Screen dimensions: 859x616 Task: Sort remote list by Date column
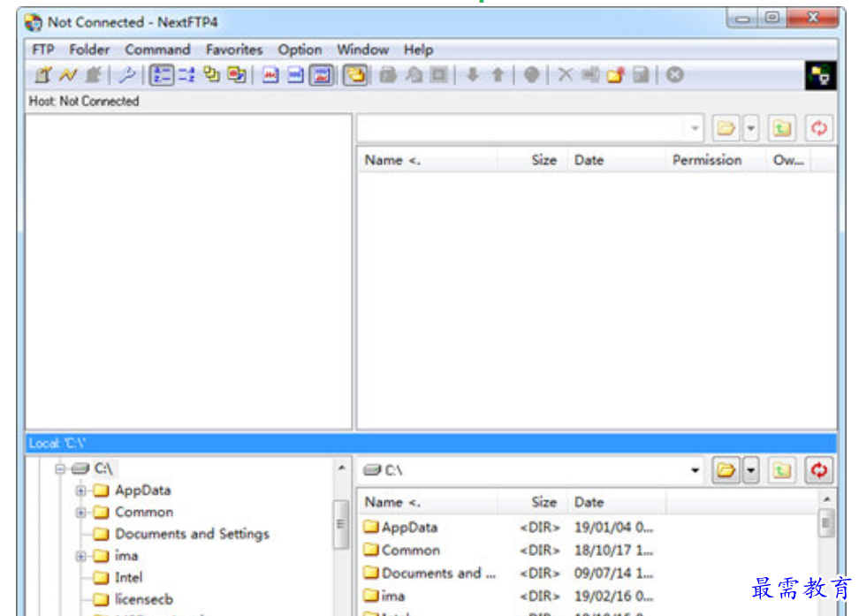coord(616,161)
